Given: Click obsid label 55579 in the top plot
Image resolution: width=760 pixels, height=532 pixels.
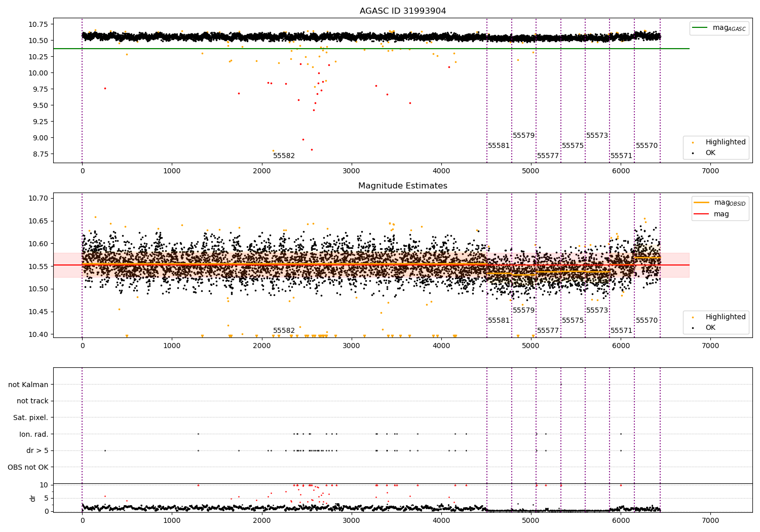Looking at the screenshot, I should [x=524, y=135].
